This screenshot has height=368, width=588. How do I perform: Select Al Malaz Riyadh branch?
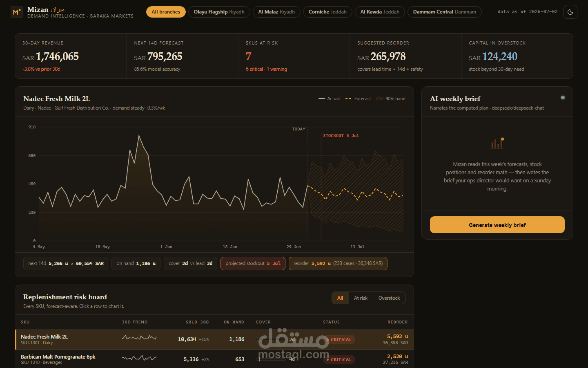(x=276, y=12)
